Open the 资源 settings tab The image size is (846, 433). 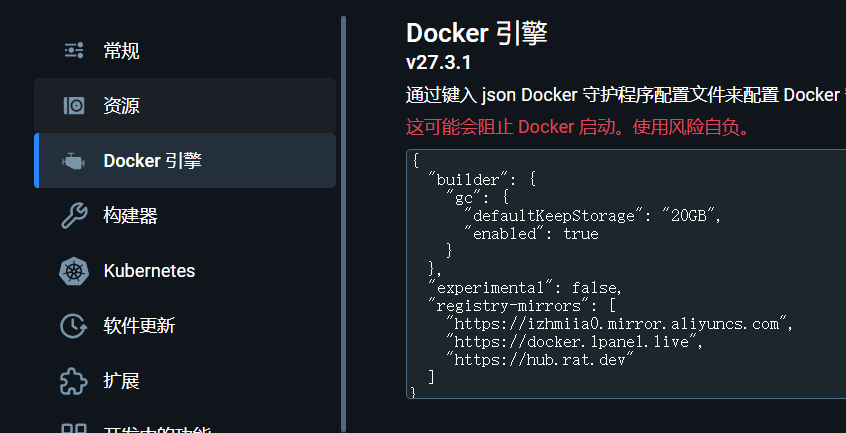pos(185,105)
